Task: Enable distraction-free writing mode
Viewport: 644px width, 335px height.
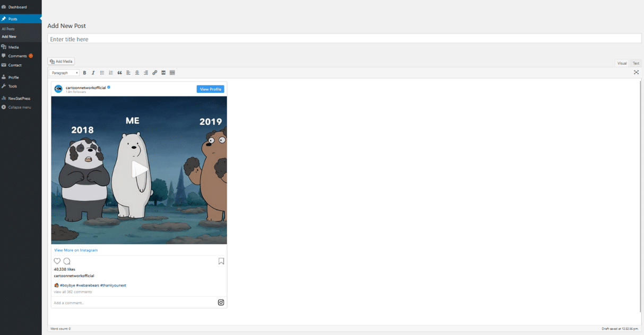Action: tap(636, 73)
